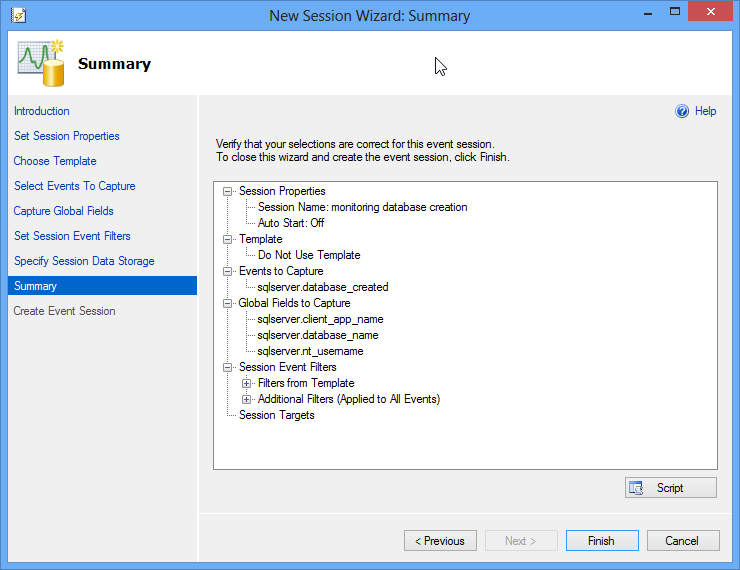Click the Script button
Viewport: 740px width, 570px height.
pyautogui.click(x=670, y=488)
